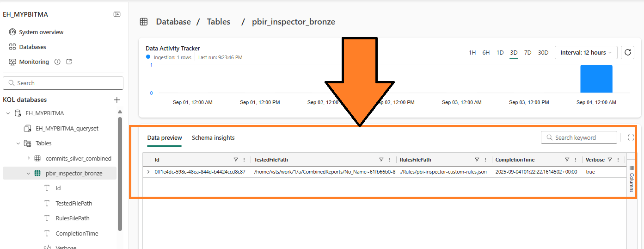Collapse the left navigation pane icon

(117, 14)
